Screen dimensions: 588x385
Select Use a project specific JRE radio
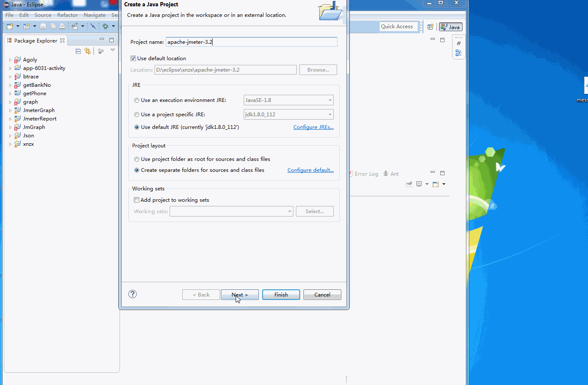click(137, 115)
